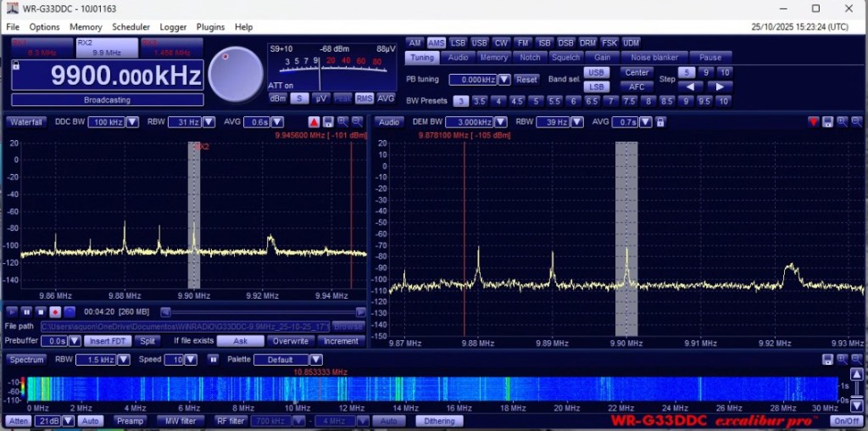Switch to the Noise blanker tab
The height and width of the screenshot is (431, 868).
(x=654, y=58)
